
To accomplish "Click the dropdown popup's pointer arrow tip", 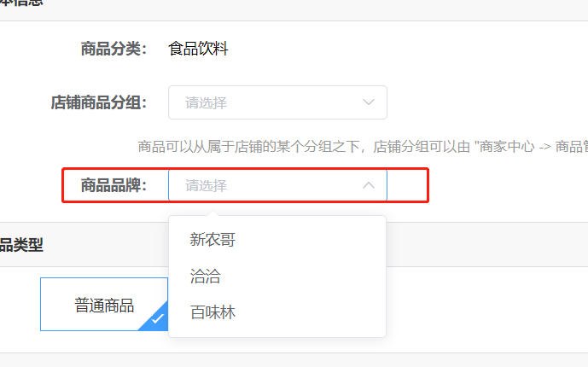I will coord(213,213).
